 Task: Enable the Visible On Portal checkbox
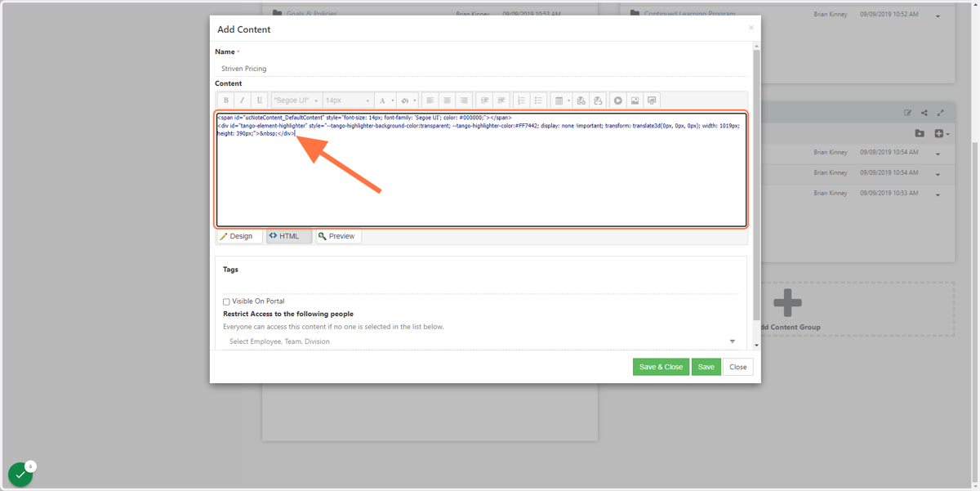[226, 301]
